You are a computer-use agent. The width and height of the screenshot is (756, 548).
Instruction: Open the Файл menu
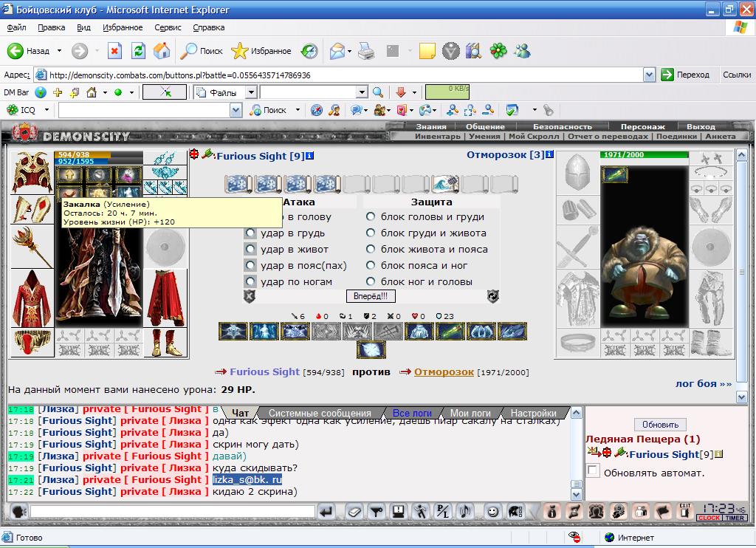coord(16,27)
